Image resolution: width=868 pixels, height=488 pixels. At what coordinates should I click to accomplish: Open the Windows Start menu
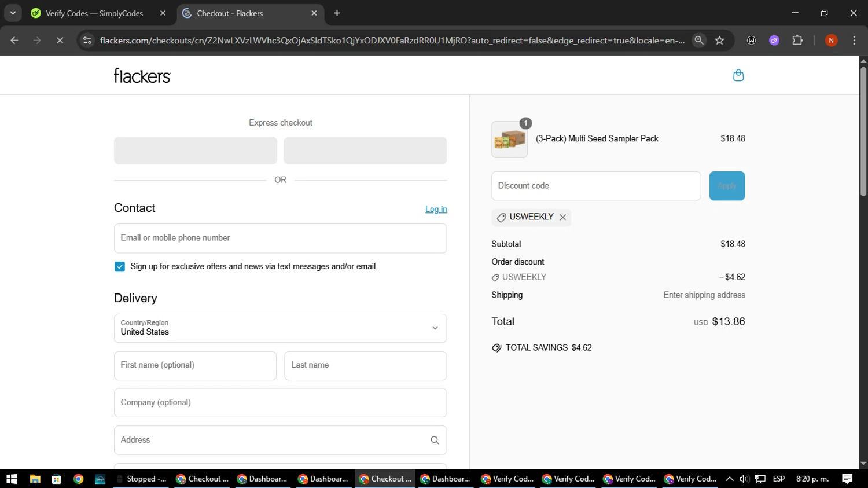point(12,479)
